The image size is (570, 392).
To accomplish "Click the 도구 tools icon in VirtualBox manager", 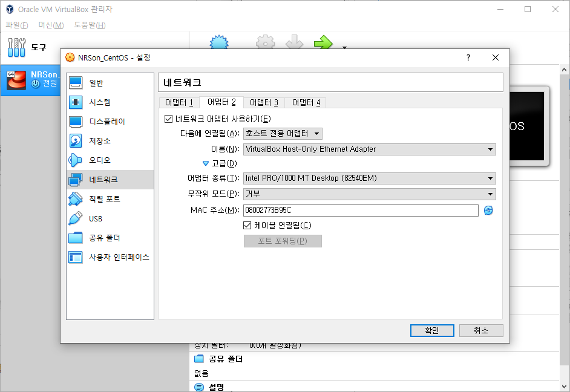I will [16, 47].
